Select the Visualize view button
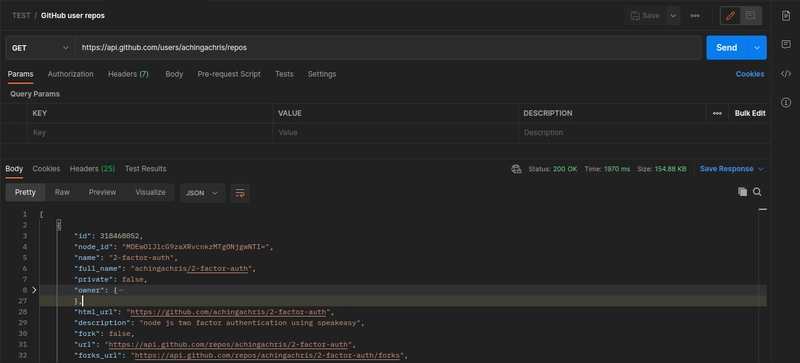This screenshot has width=800, height=363. (151, 192)
